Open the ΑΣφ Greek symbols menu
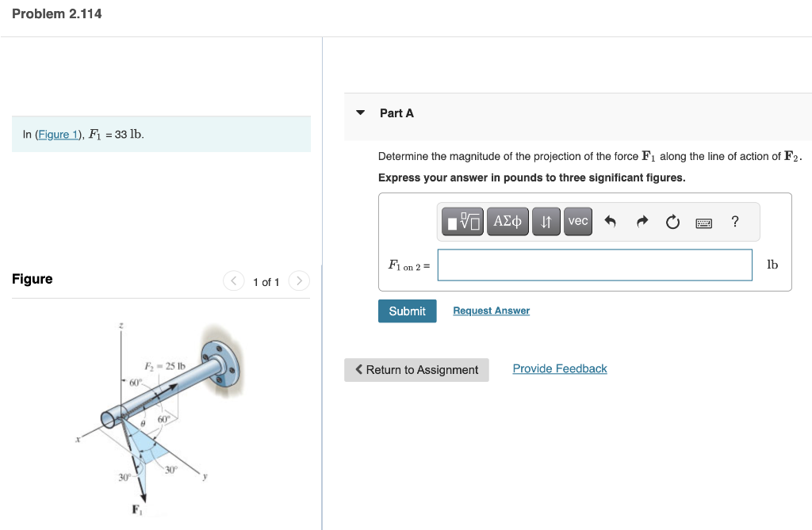The height and width of the screenshot is (530, 812). click(x=507, y=221)
